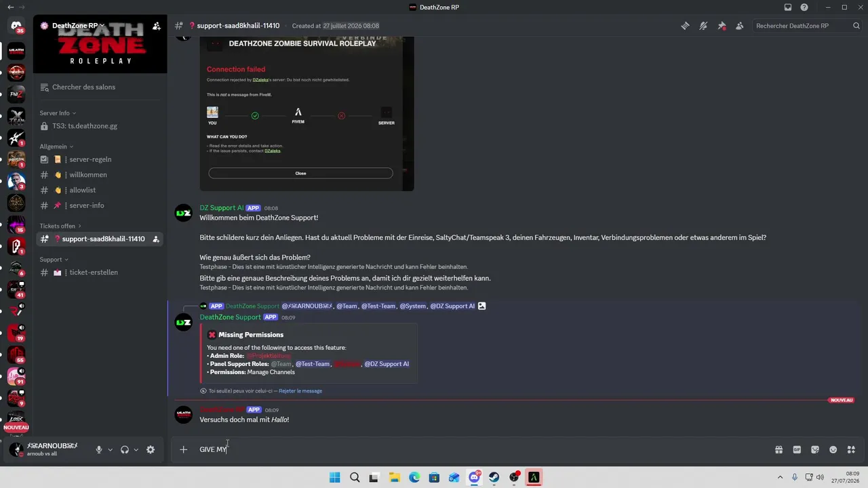Image resolution: width=868 pixels, height=488 pixels.
Task: Open the Inbox icon in title bar
Action: tap(788, 7)
